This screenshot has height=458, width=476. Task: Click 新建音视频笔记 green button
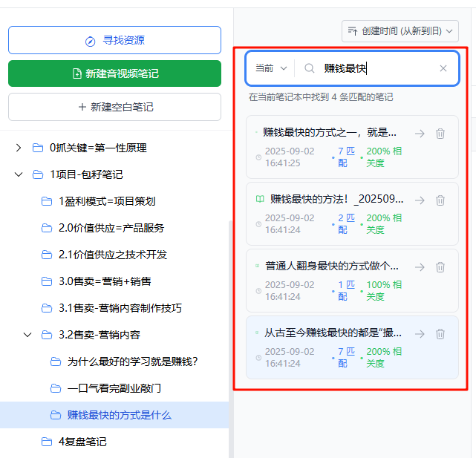[x=114, y=73]
